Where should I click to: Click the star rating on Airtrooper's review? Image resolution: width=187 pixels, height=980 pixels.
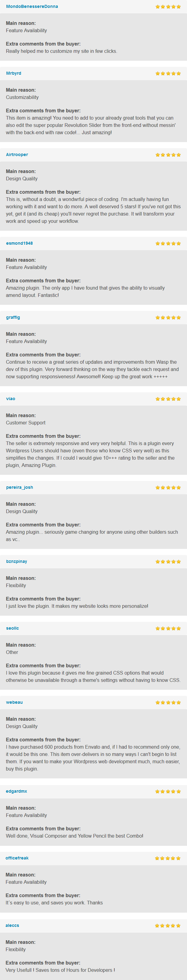[168, 155]
